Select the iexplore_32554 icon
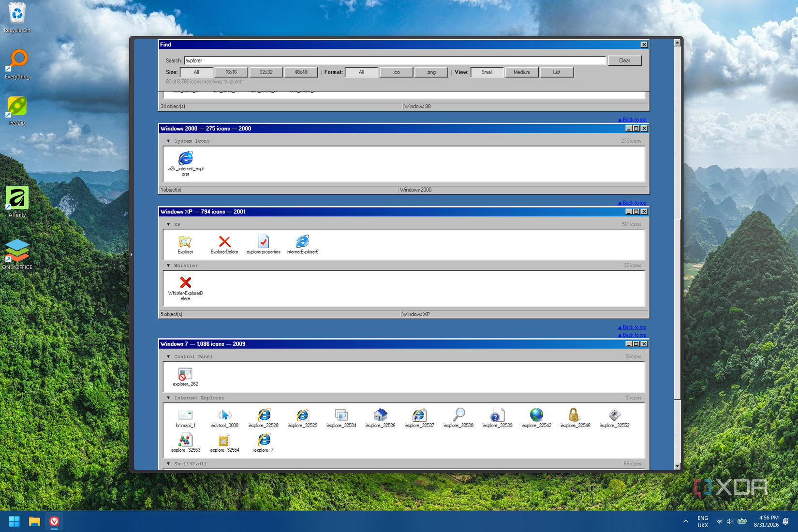798x532 pixels. pyautogui.click(x=224, y=443)
